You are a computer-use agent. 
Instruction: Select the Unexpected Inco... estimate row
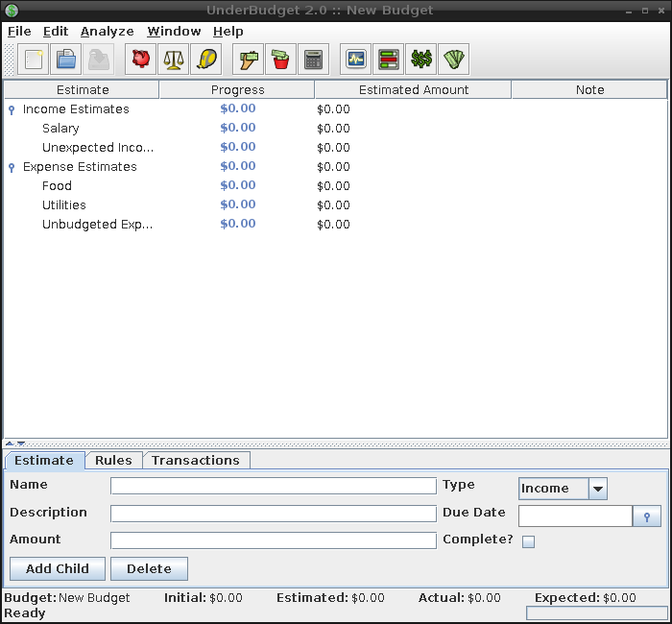[x=336, y=148]
